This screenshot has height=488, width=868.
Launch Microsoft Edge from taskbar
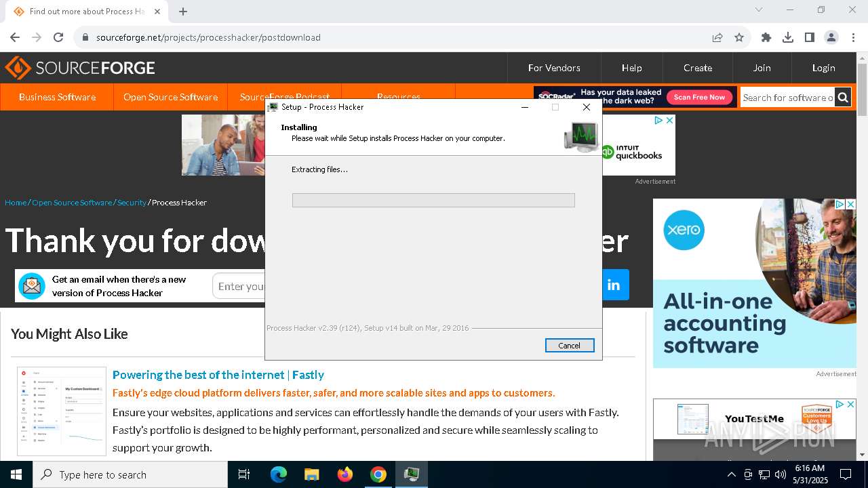tap(279, 474)
